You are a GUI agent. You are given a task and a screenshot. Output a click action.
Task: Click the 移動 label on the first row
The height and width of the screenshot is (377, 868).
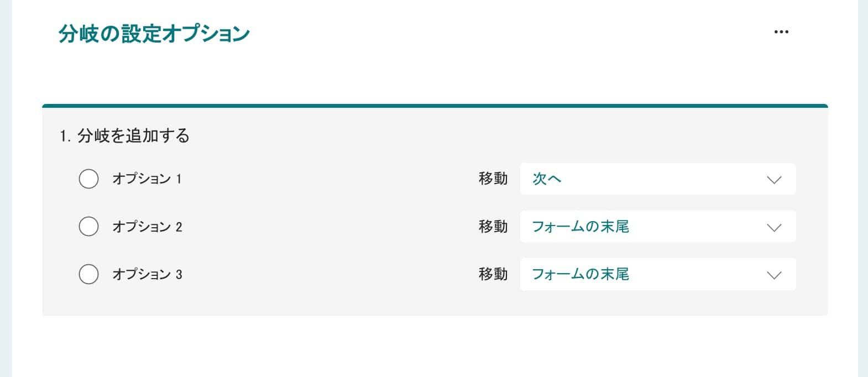[x=493, y=179]
